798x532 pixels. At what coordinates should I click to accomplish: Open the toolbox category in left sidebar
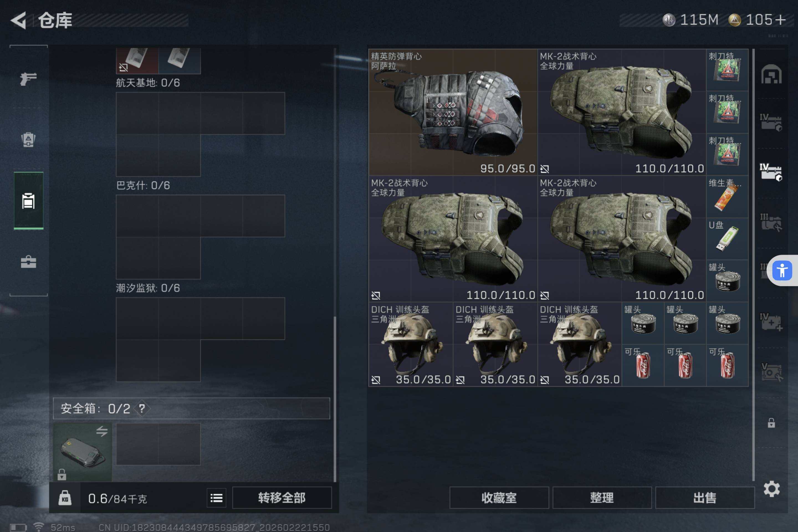[28, 262]
